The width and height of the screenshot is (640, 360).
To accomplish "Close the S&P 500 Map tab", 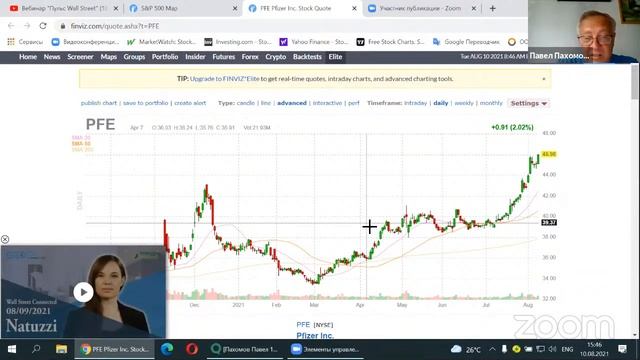I will 235,8.
